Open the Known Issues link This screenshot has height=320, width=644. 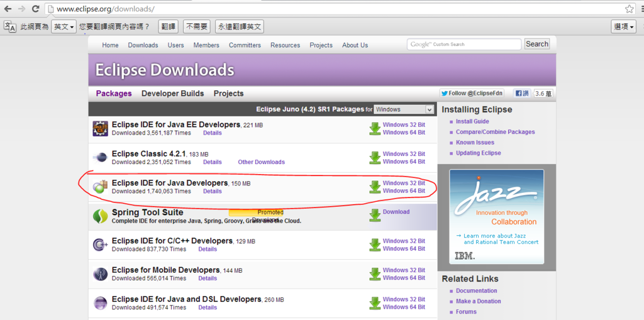pyautogui.click(x=475, y=142)
